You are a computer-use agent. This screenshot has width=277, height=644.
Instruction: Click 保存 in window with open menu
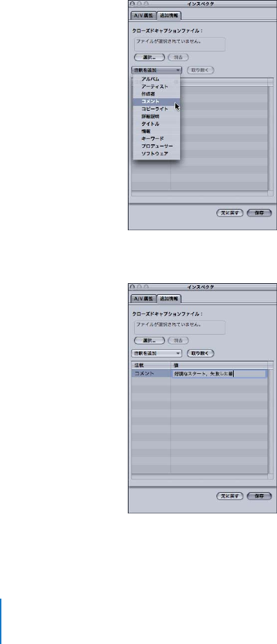(x=259, y=213)
